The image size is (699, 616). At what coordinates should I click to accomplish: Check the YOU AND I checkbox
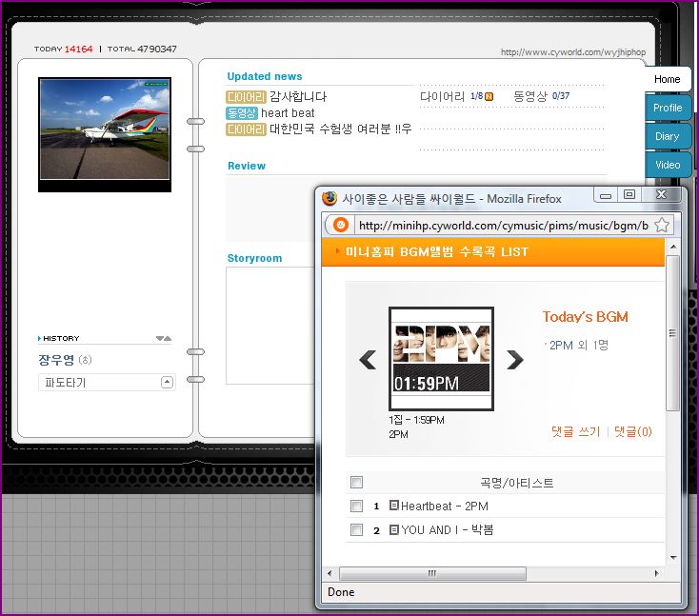click(356, 529)
